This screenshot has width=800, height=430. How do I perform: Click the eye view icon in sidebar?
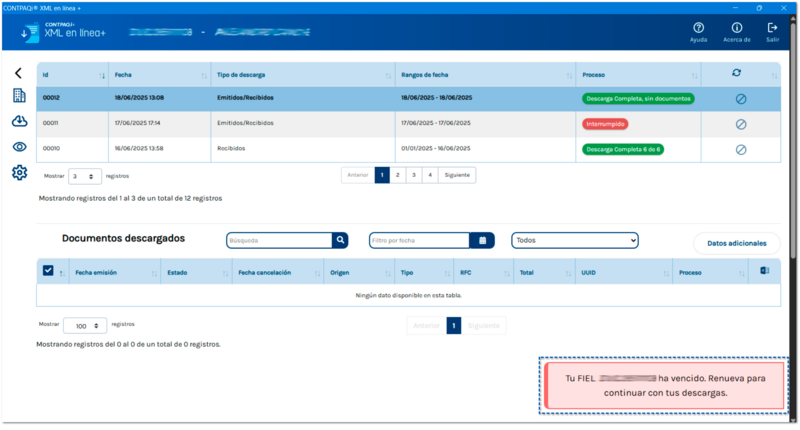[x=18, y=147]
